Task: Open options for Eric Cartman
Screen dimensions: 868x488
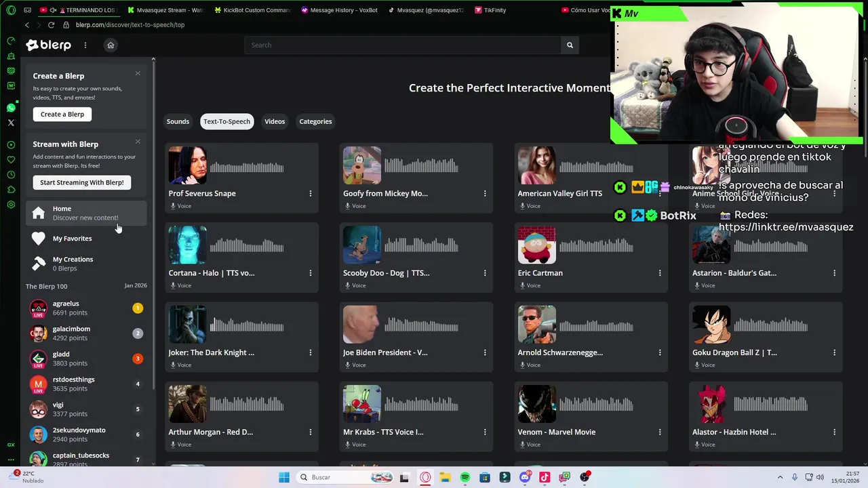Action: pos(660,273)
